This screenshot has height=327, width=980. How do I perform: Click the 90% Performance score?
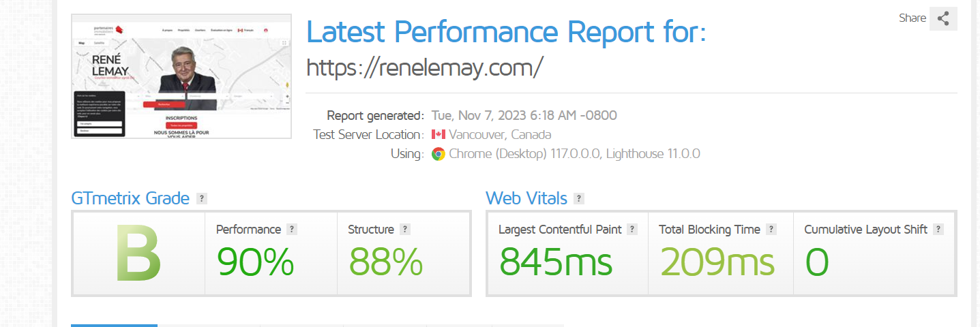pyautogui.click(x=256, y=262)
